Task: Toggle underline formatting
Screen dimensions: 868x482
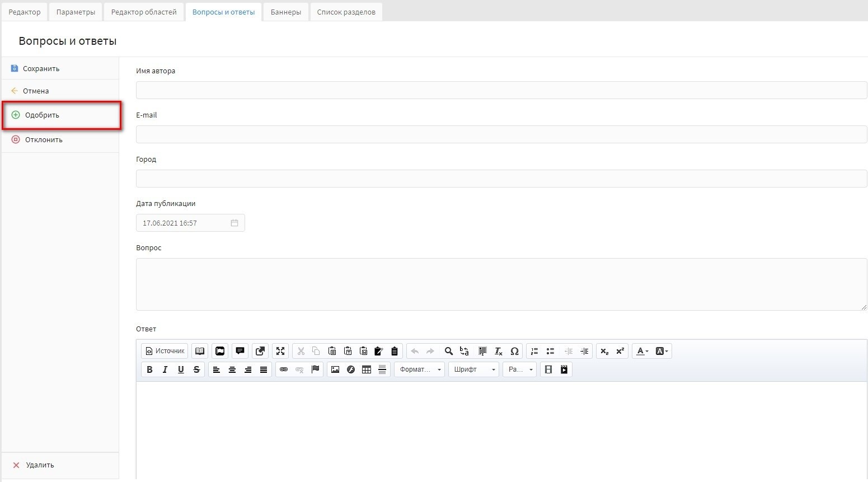Action: [181, 369]
